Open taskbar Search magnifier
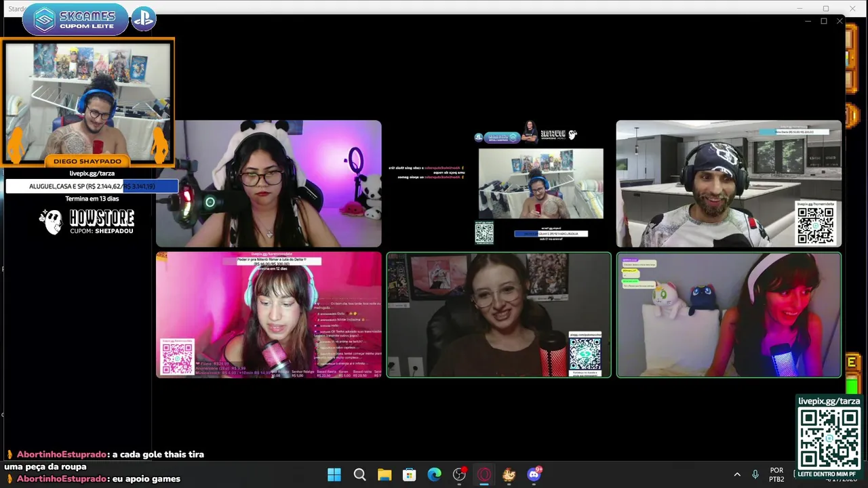This screenshot has width=868, height=488. pyautogui.click(x=359, y=474)
